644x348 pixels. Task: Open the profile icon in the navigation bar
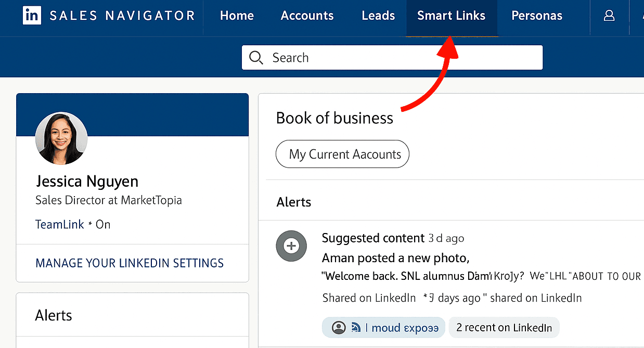click(x=609, y=16)
